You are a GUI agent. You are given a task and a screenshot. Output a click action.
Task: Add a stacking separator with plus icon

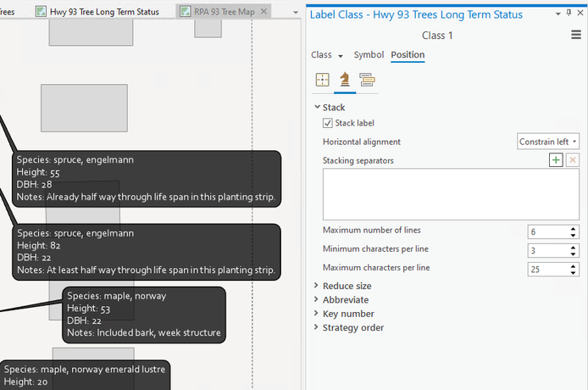pos(556,160)
